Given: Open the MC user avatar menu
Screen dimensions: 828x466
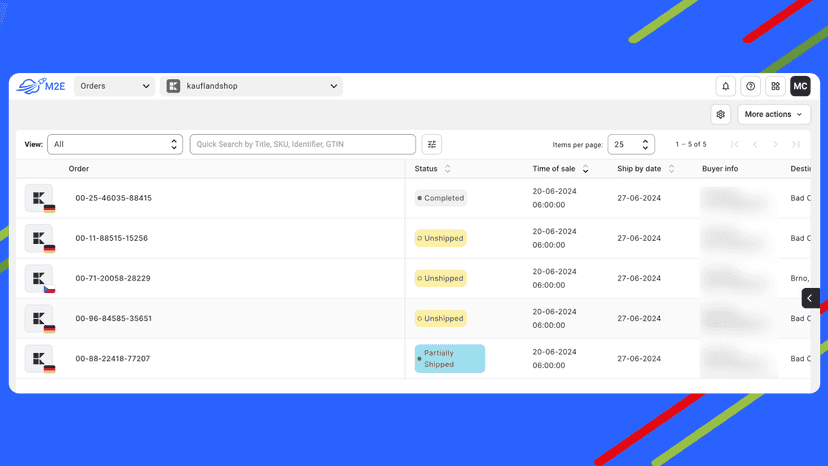Looking at the screenshot, I should 800,86.
